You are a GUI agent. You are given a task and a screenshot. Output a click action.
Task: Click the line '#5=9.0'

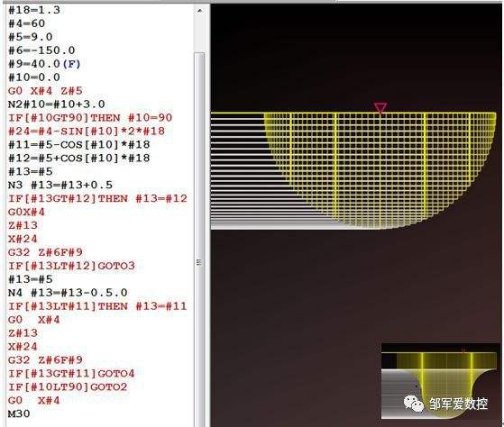click(31, 37)
